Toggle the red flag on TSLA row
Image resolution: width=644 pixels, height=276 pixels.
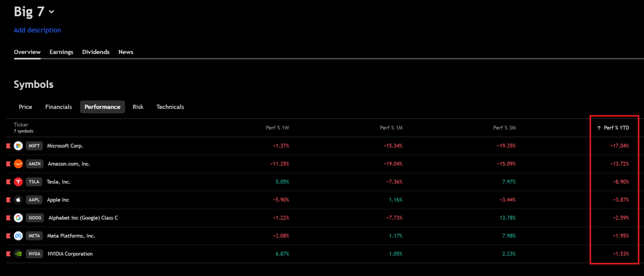click(8, 182)
